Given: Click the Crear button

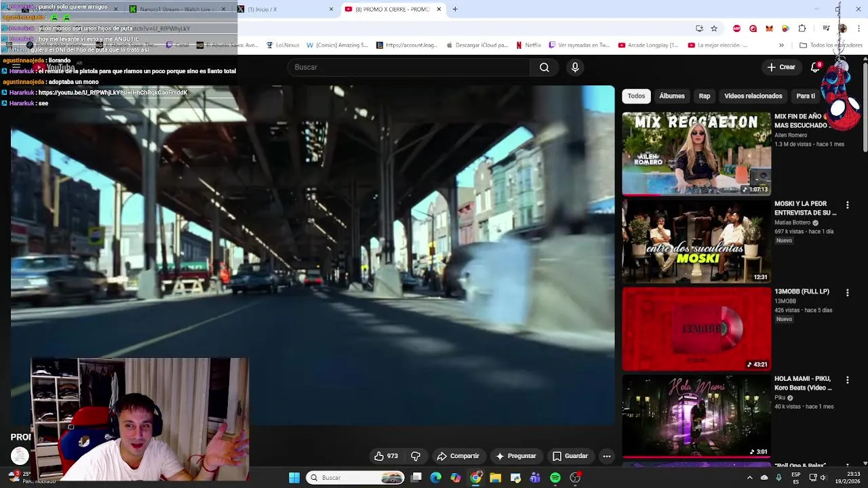Looking at the screenshot, I should (781, 67).
